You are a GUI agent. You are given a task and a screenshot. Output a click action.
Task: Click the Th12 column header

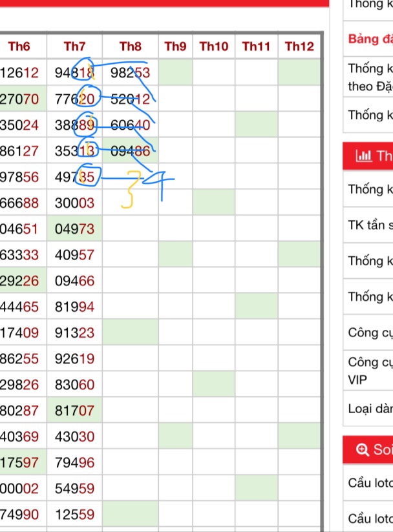coord(299,46)
